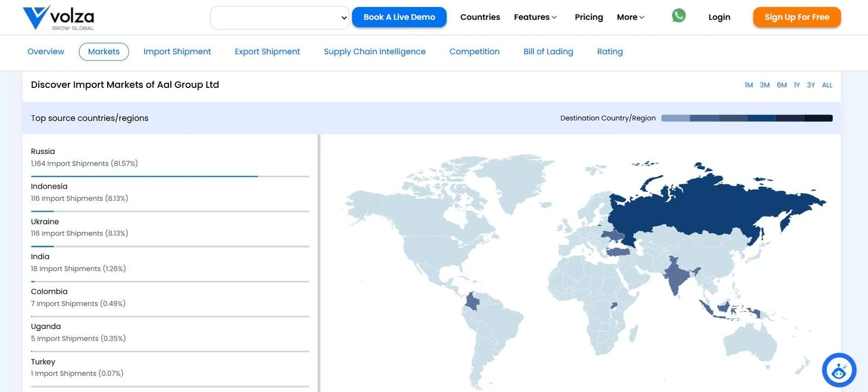Open the chatbot assistant icon
The image size is (868, 392).
tap(838, 370)
